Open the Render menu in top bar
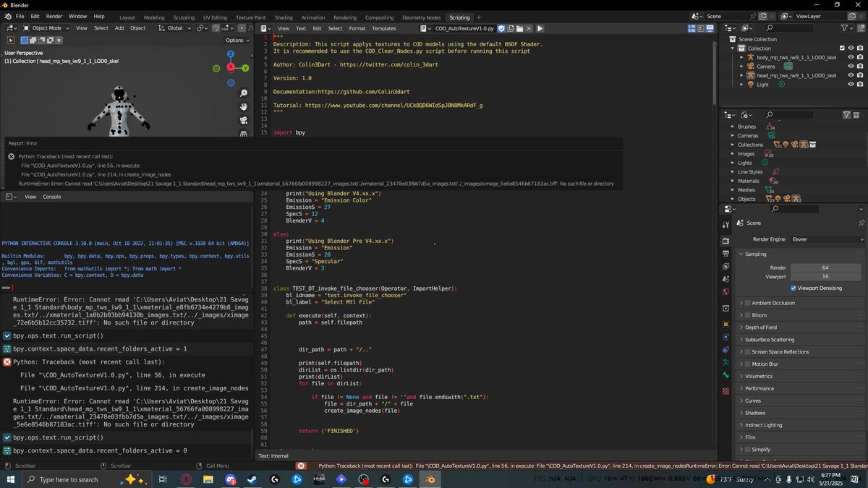Image resolution: width=868 pixels, height=488 pixels. pyautogui.click(x=54, y=16)
